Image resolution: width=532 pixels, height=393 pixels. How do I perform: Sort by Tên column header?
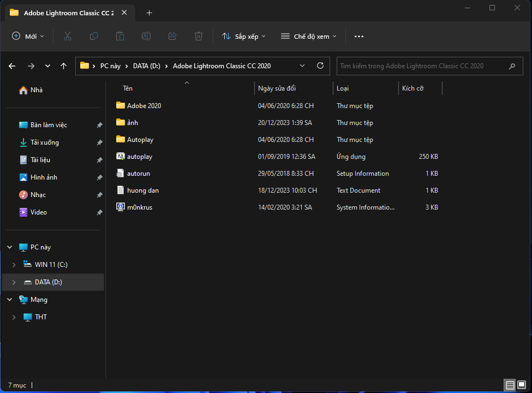pos(128,88)
